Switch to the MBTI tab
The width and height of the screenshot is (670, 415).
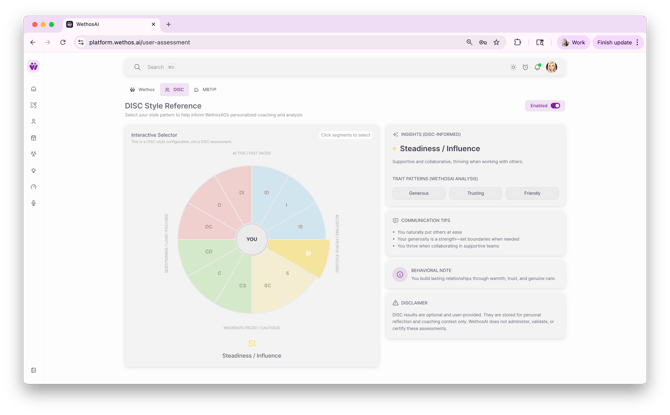click(x=206, y=89)
